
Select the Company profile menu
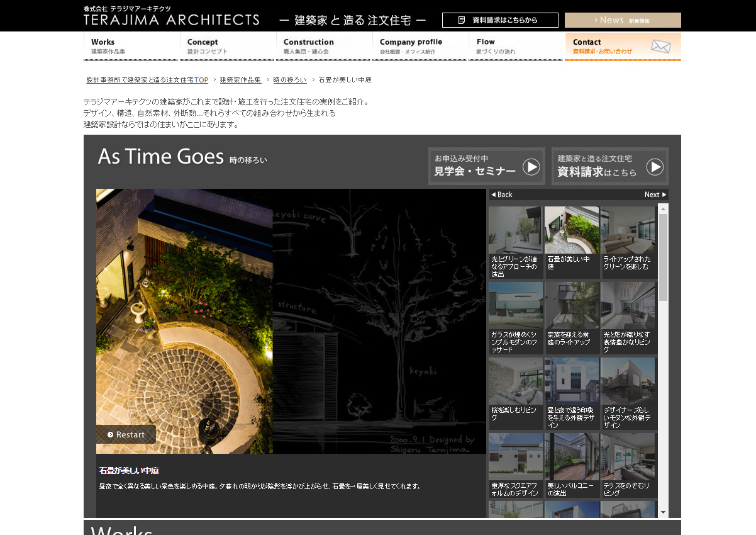(420, 47)
